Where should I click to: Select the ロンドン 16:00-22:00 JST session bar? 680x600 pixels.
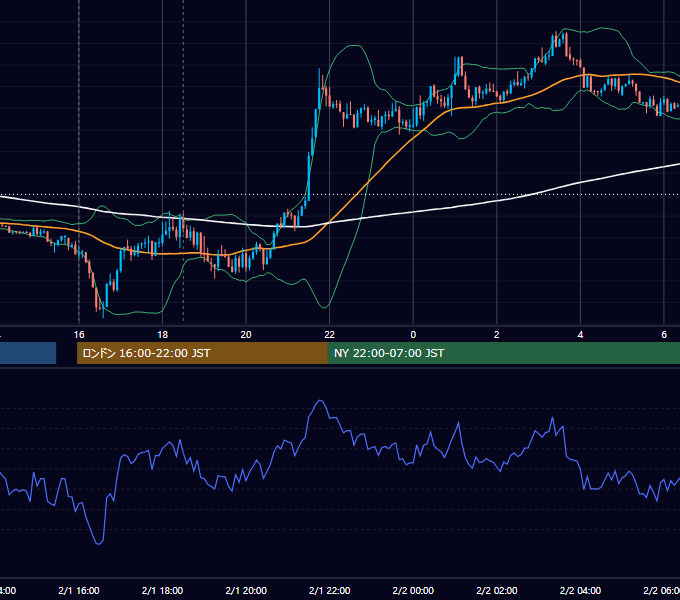click(202, 353)
